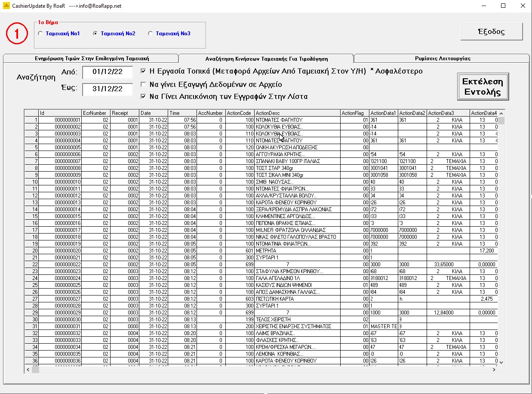Image resolution: width=532 pixels, height=394 pixels.
Task: Enable 'Να γίνει Εξαγωγή Δεδομένων σε Αρχείο'
Action: [144, 84]
